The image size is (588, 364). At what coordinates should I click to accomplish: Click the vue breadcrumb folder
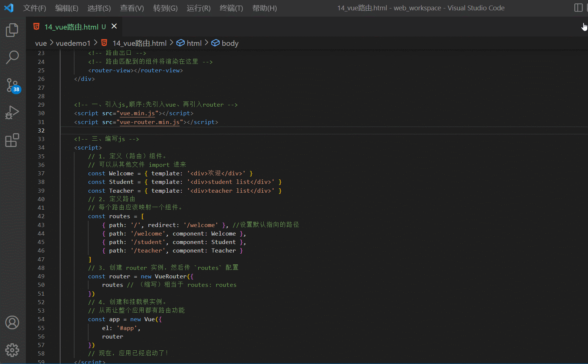click(x=41, y=43)
